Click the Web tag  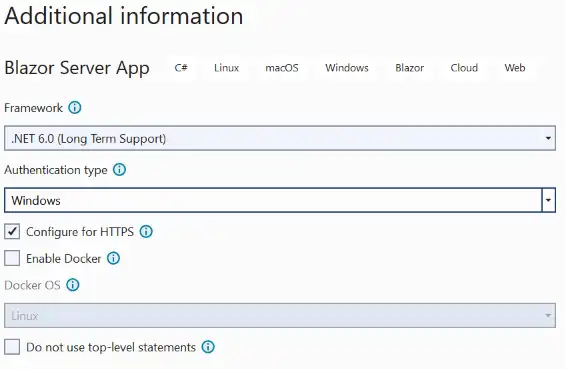click(515, 68)
